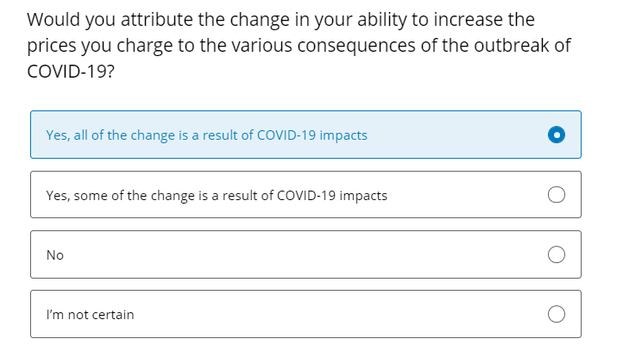Click "COVID-19 impacts" in the second answer
The image size is (623, 364).
[331, 196]
